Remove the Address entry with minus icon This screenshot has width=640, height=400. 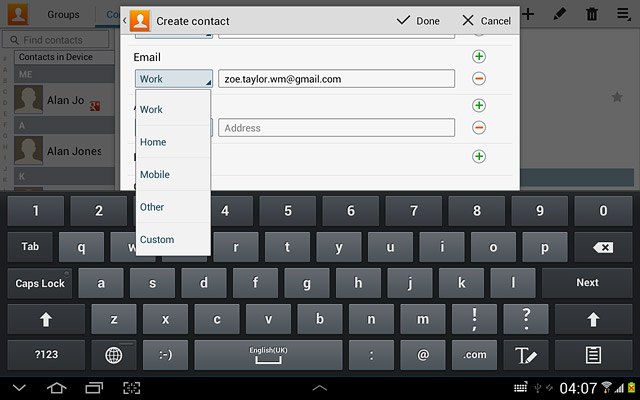(x=479, y=128)
